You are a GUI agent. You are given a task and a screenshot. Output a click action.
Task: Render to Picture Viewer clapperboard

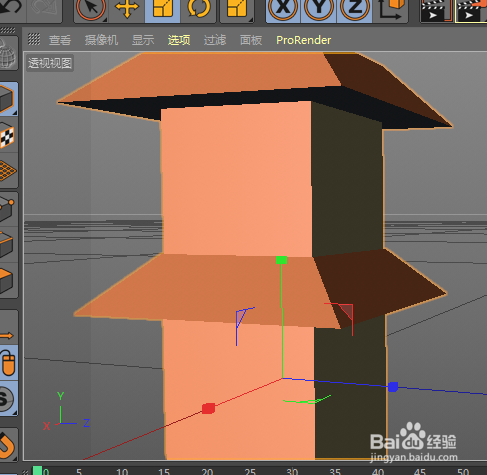pos(471,10)
